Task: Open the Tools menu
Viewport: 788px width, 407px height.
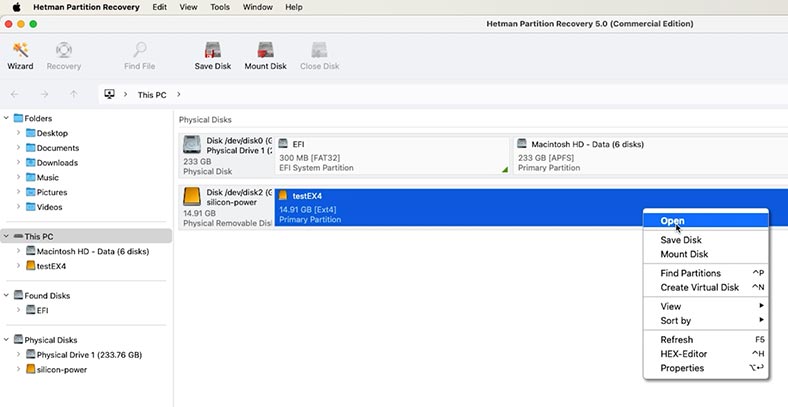Action: pyautogui.click(x=220, y=7)
